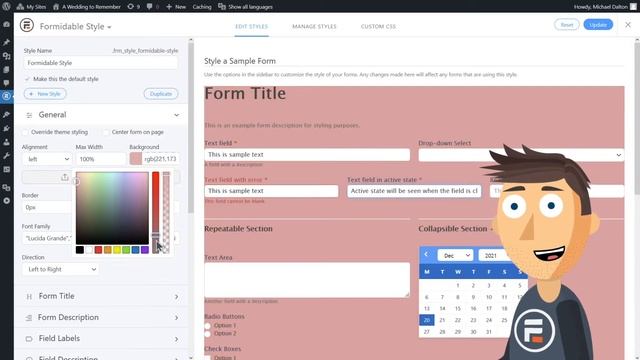Click the background image upload icon
This screenshot has height=360, width=640.
[x=64, y=177]
